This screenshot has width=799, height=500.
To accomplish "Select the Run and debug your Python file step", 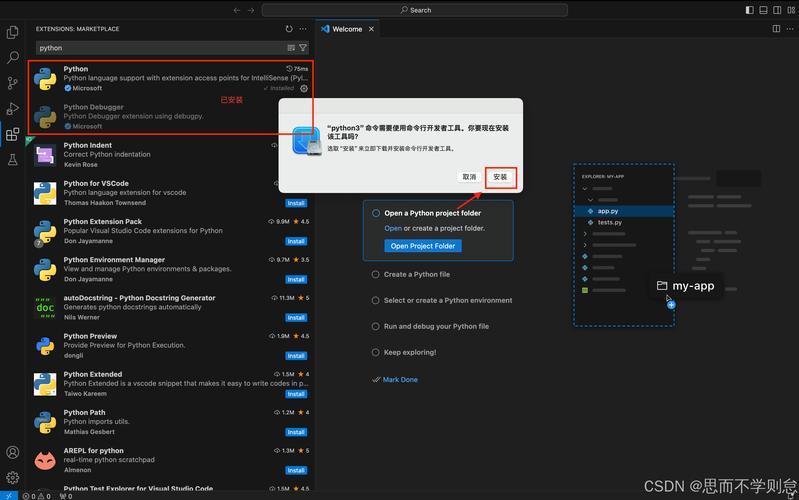I will pos(430,326).
